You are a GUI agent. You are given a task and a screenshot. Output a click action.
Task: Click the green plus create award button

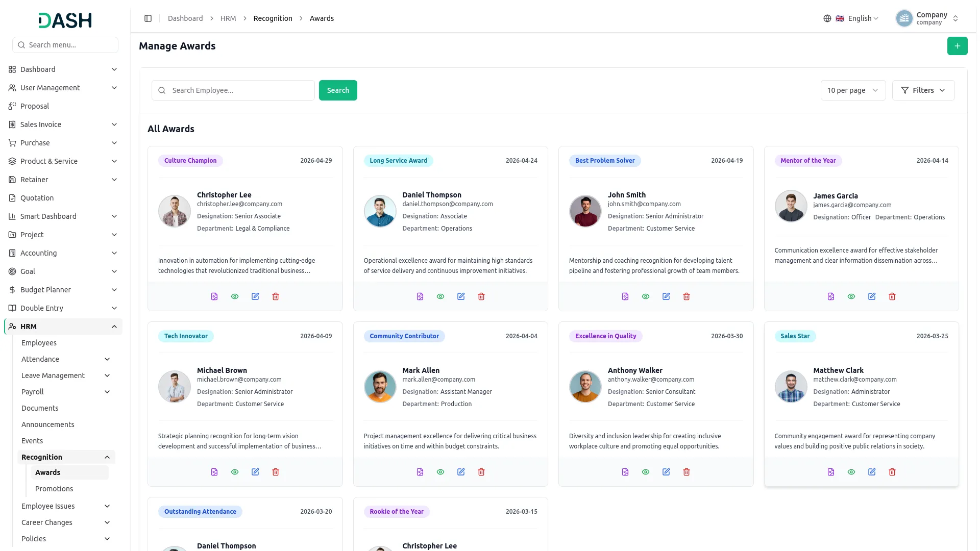pos(957,46)
